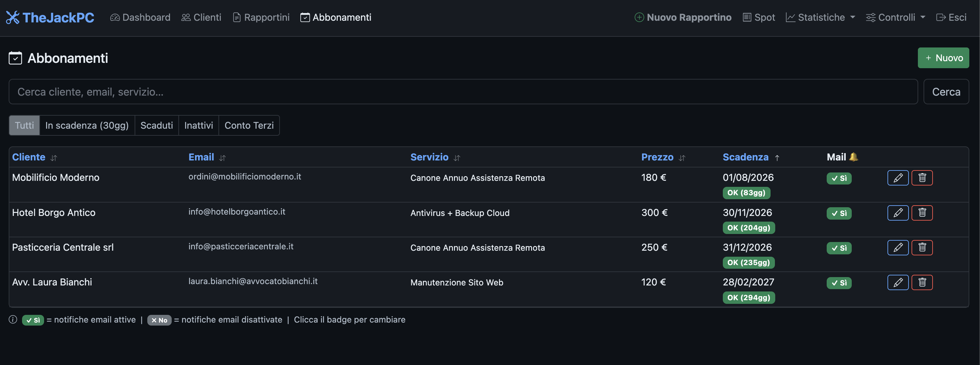The width and height of the screenshot is (980, 365).
Task: Click the Cerca search button
Action: point(946,92)
